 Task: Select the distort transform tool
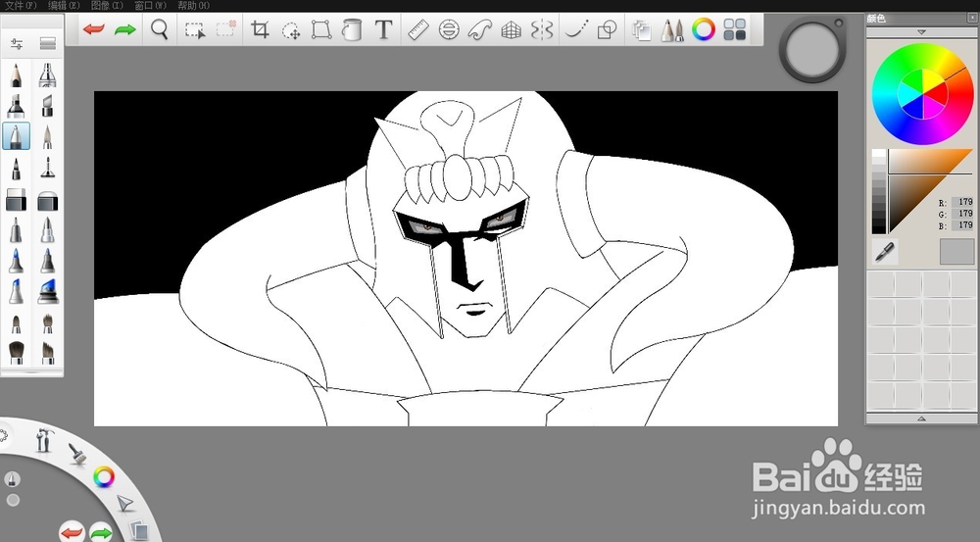click(x=321, y=29)
